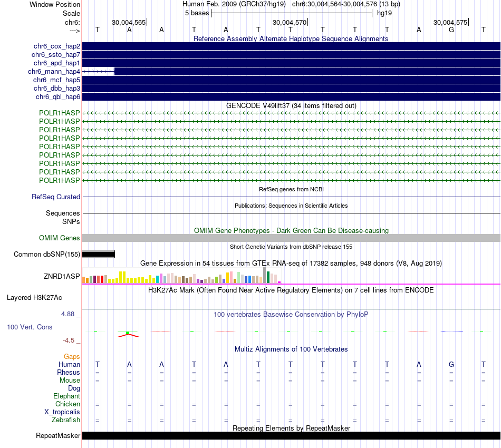Click the 30,004,565 ruler position
This screenshot has height=448, width=501.
[x=129, y=22]
